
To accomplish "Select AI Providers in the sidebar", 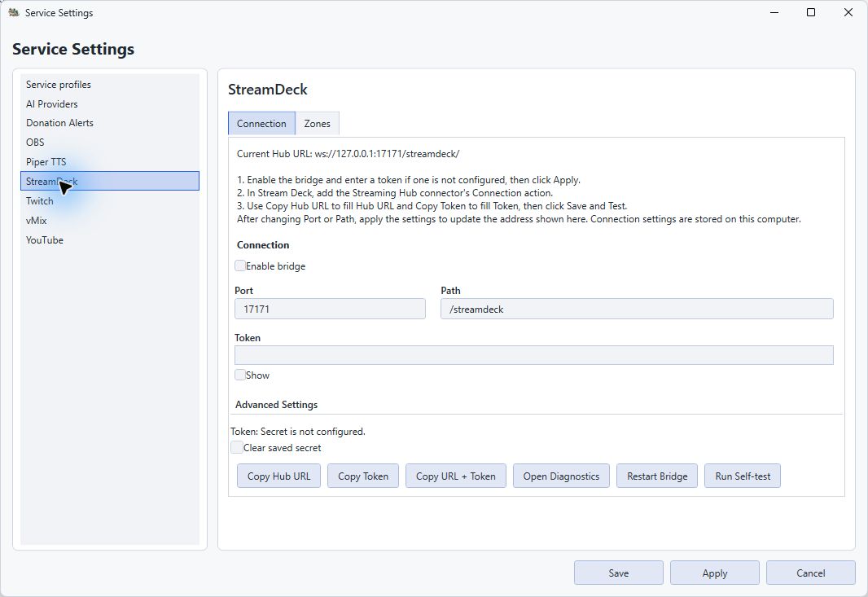I will (110, 103).
